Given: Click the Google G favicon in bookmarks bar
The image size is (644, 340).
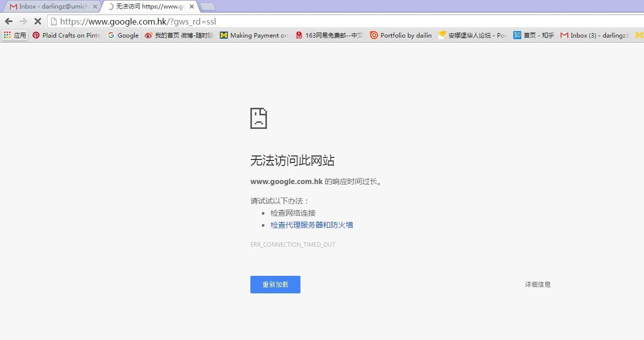Looking at the screenshot, I should point(111,35).
